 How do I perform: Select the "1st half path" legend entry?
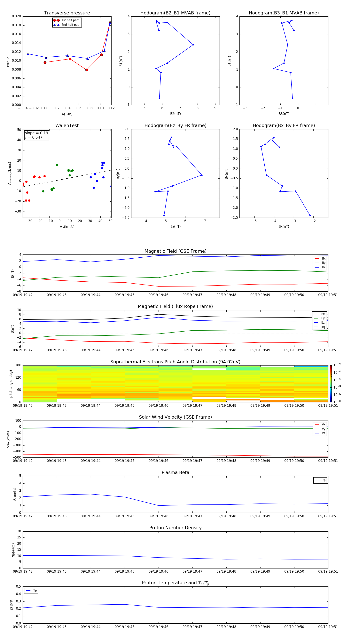click(x=67, y=20)
